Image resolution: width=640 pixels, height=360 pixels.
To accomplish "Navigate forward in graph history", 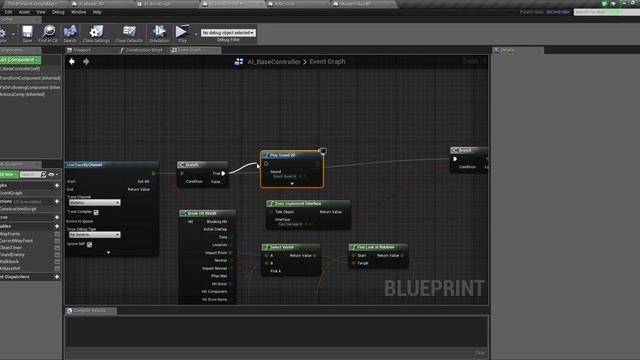I will click(x=86, y=62).
